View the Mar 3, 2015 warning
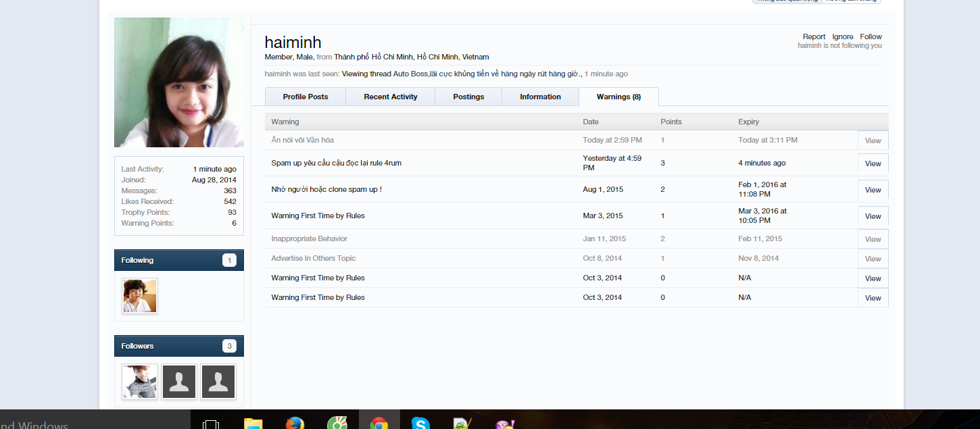Image resolution: width=980 pixels, height=429 pixels. point(873,216)
